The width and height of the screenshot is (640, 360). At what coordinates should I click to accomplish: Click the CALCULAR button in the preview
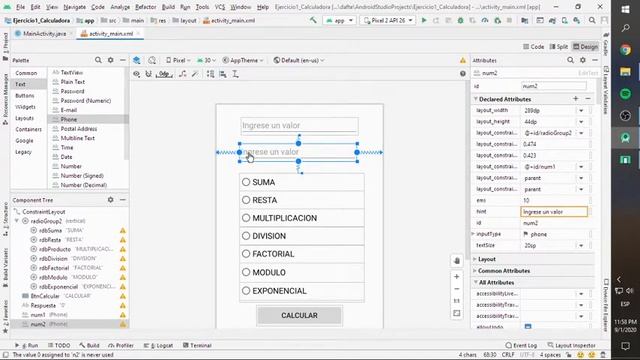[299, 315]
